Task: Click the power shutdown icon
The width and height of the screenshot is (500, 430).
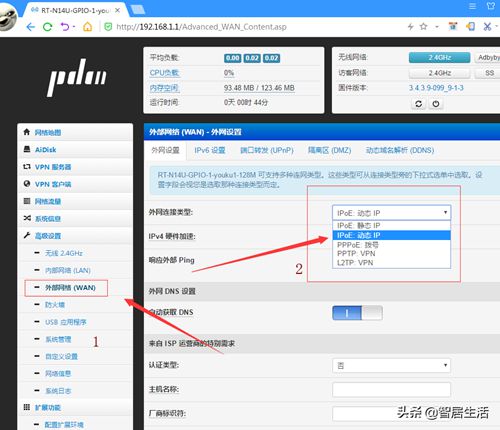Action: pyautogui.click(x=436, y=104)
